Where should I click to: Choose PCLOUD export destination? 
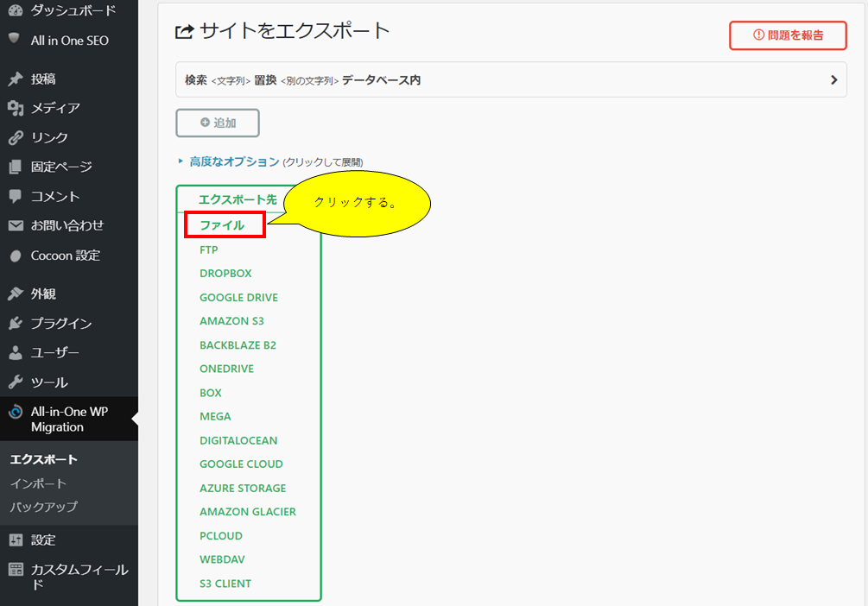[x=221, y=536]
